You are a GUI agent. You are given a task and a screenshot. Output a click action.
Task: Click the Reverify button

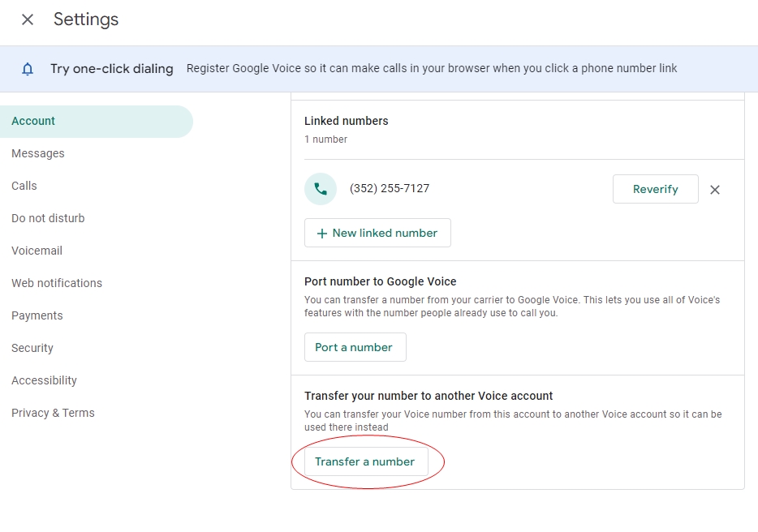pos(655,188)
